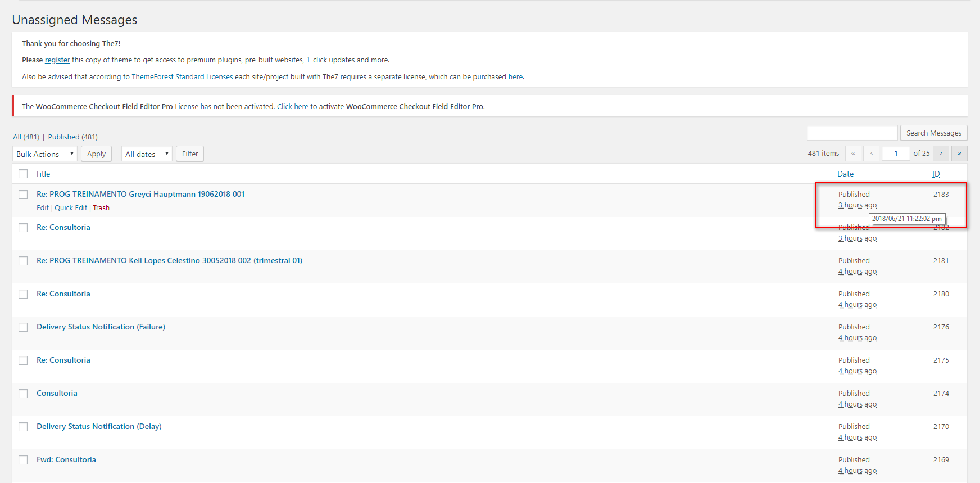
Task: Open 'Delivery Status Notification (Delay)' message
Action: pyautogui.click(x=99, y=427)
